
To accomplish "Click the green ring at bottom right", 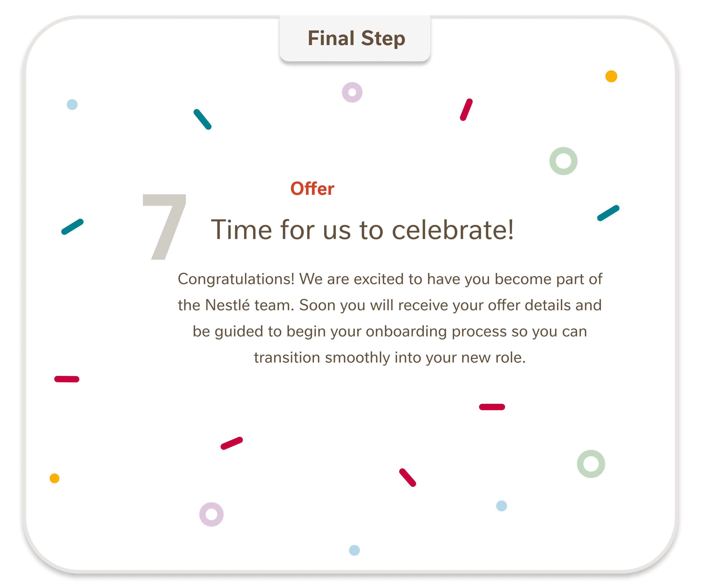I will pyautogui.click(x=591, y=464).
